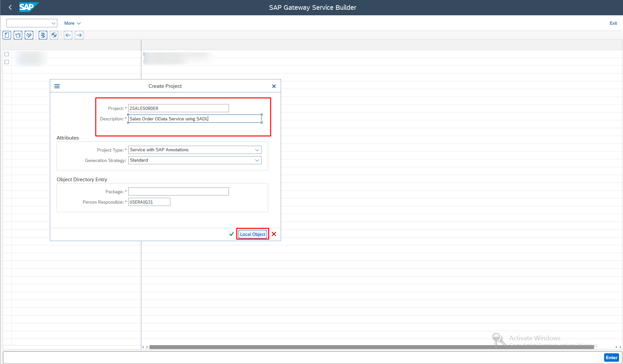Click the Description input field
This screenshot has width=623, height=364.
coord(195,119)
